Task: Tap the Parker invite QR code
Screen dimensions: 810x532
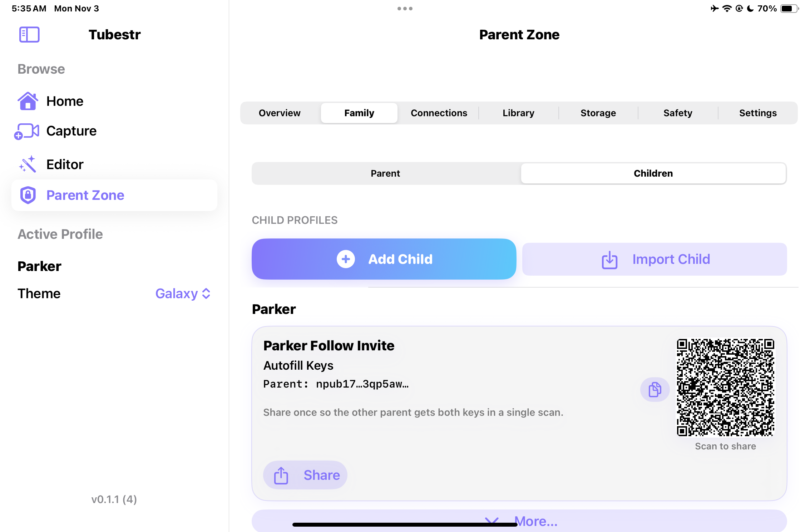Action: pos(725,388)
